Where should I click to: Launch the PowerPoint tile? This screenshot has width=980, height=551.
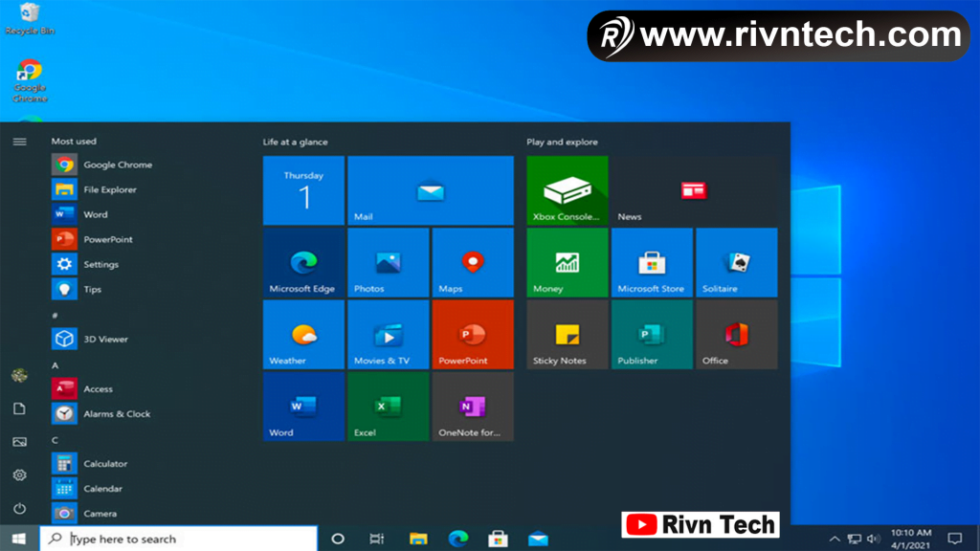pyautogui.click(x=473, y=334)
